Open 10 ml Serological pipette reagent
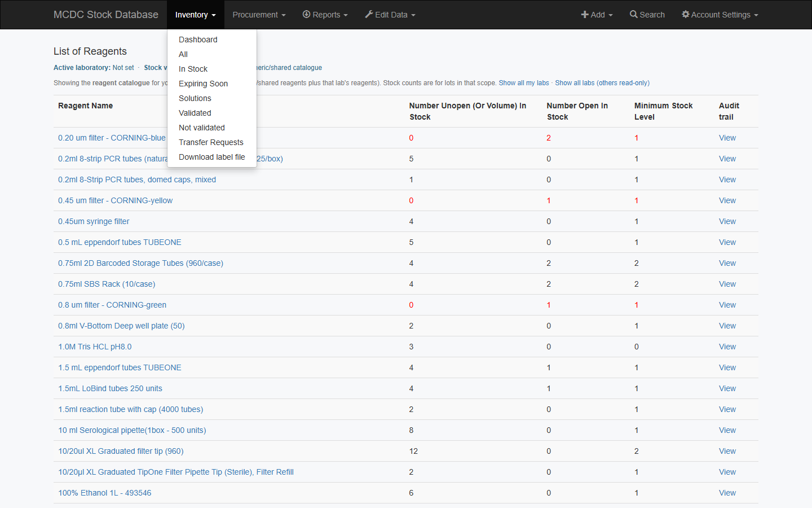Image resolution: width=812 pixels, height=508 pixels. 132,430
